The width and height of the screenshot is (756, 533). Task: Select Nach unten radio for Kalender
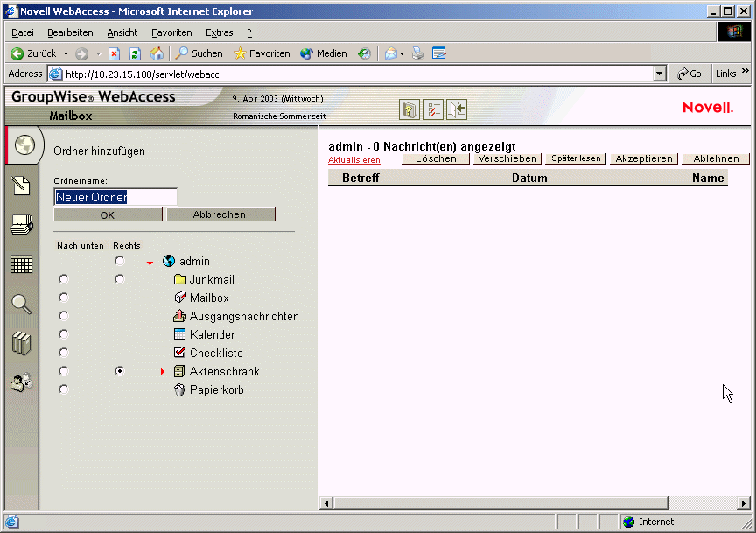[x=64, y=334]
